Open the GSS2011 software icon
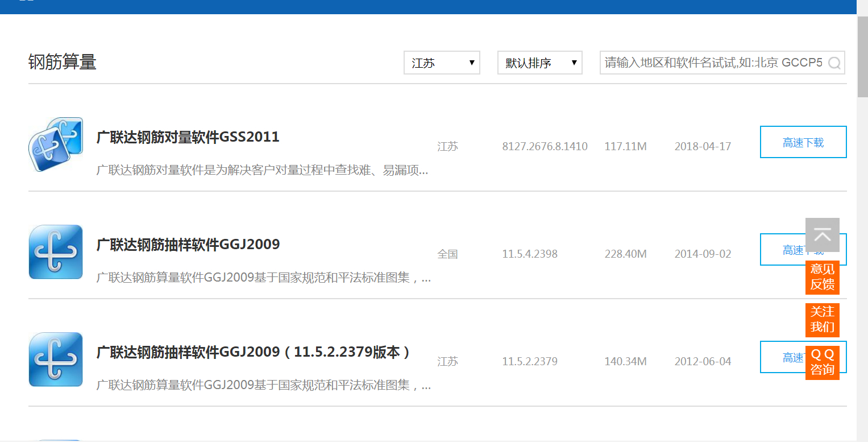This screenshot has height=442, width=868. coord(56,144)
